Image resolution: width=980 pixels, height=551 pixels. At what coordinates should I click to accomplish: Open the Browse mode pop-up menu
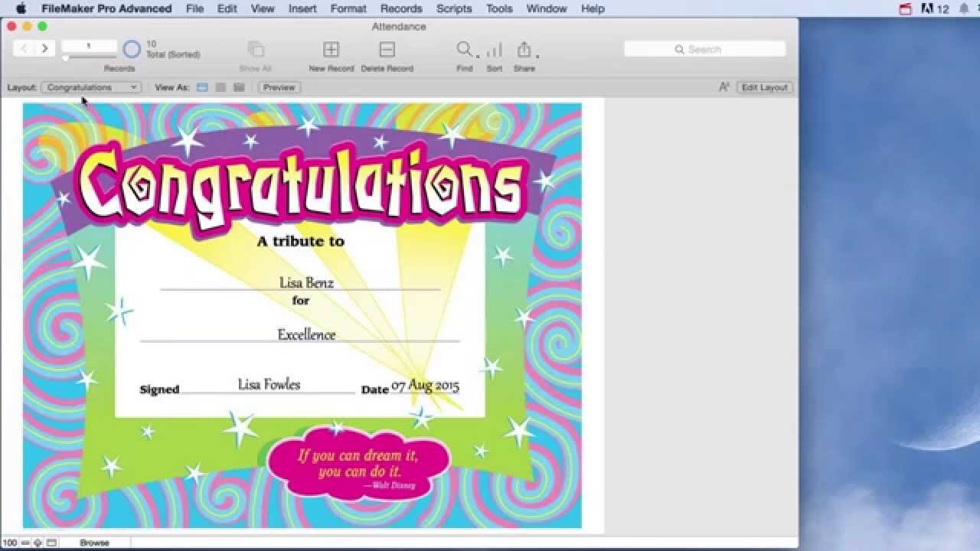[94, 543]
